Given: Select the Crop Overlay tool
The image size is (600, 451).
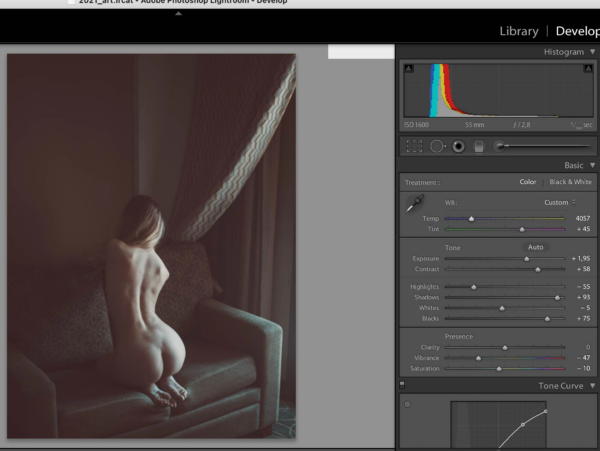Looking at the screenshot, I should tap(414, 146).
